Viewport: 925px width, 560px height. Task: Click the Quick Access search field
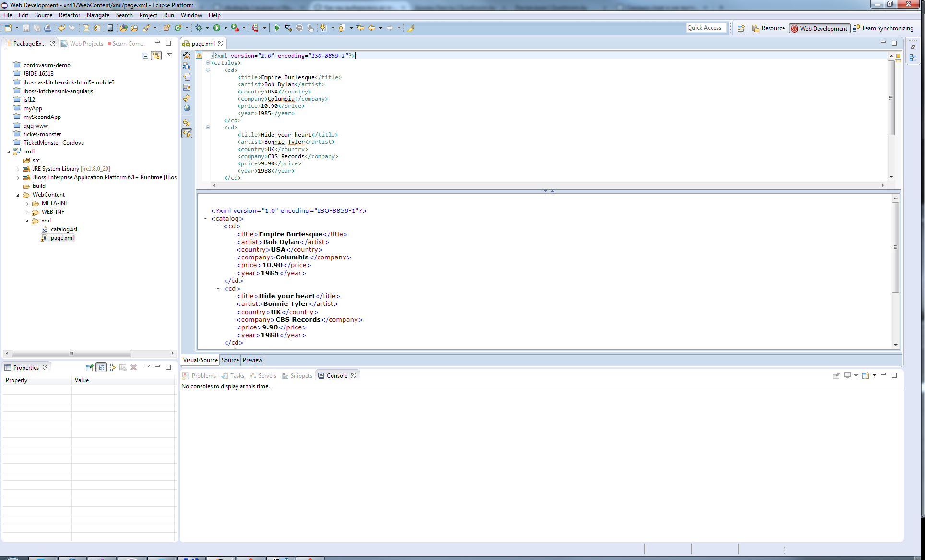706,28
